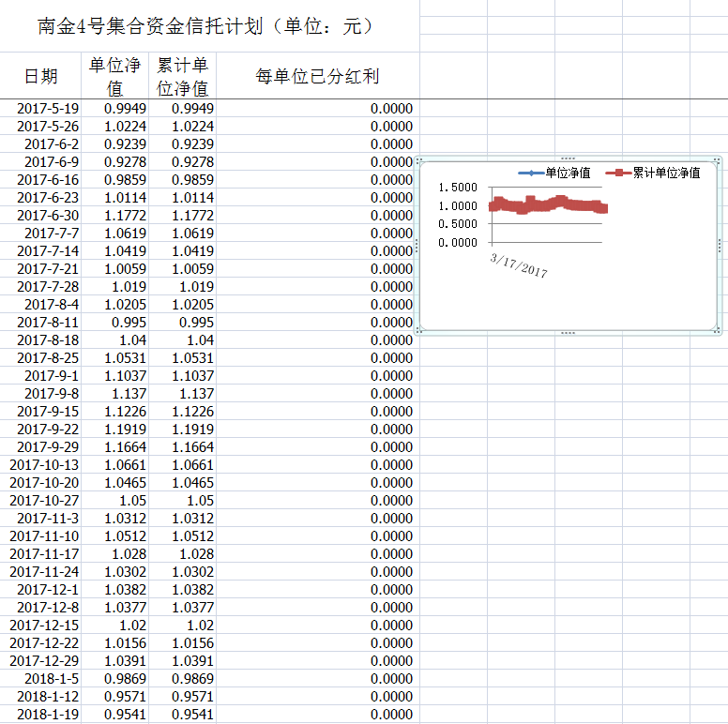Click the chart's left-middle resize handle

417,246
